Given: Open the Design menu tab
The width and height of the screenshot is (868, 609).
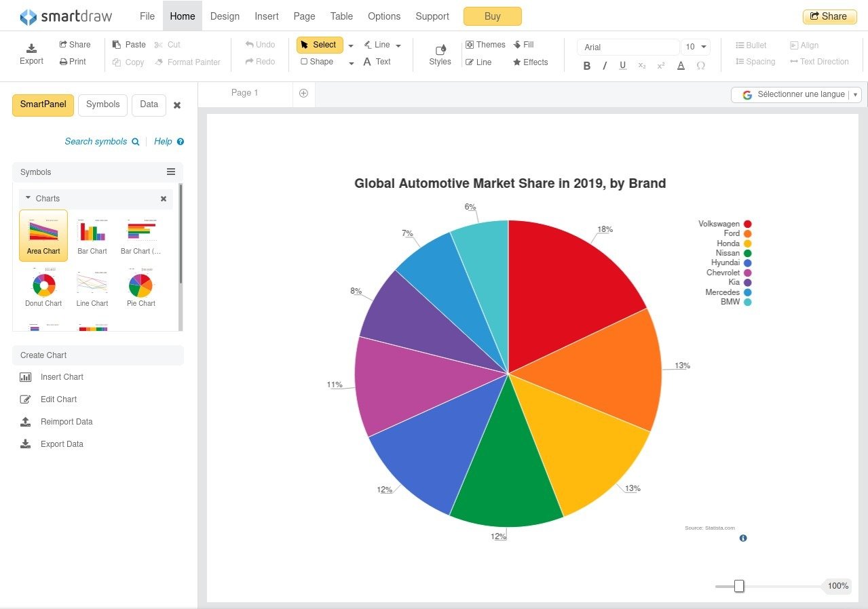Looking at the screenshot, I should click(x=225, y=16).
